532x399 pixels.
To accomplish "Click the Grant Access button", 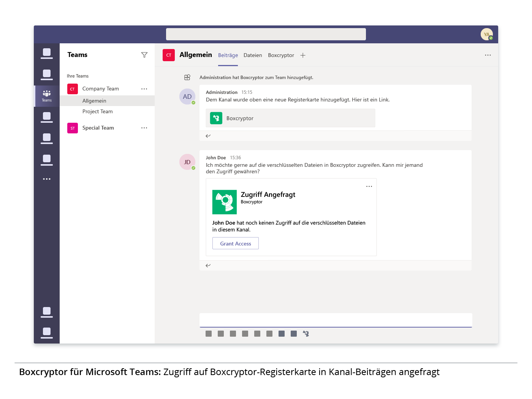I will point(236,244).
